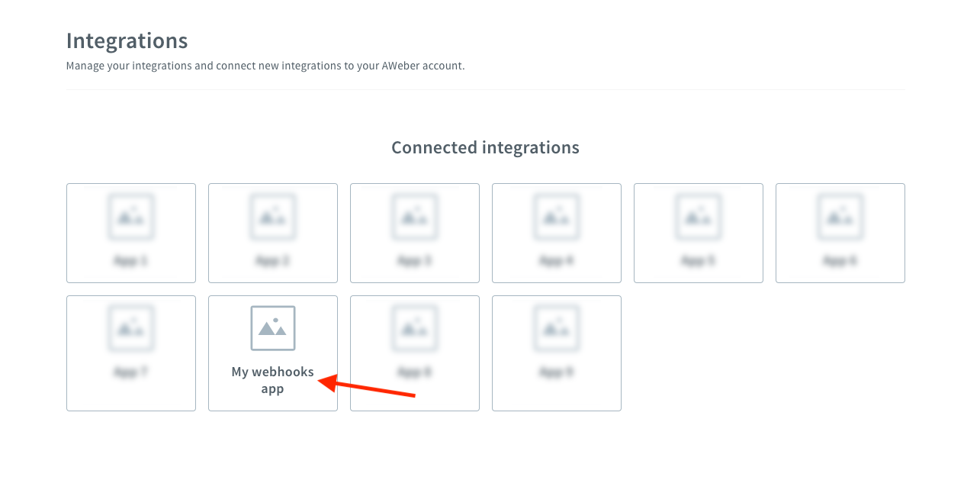Open the App 1 label text

131,261
